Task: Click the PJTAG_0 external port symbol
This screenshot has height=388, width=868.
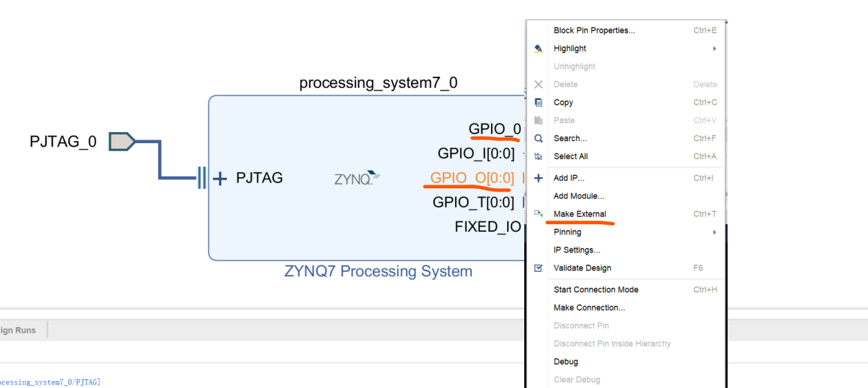Action: [122, 142]
